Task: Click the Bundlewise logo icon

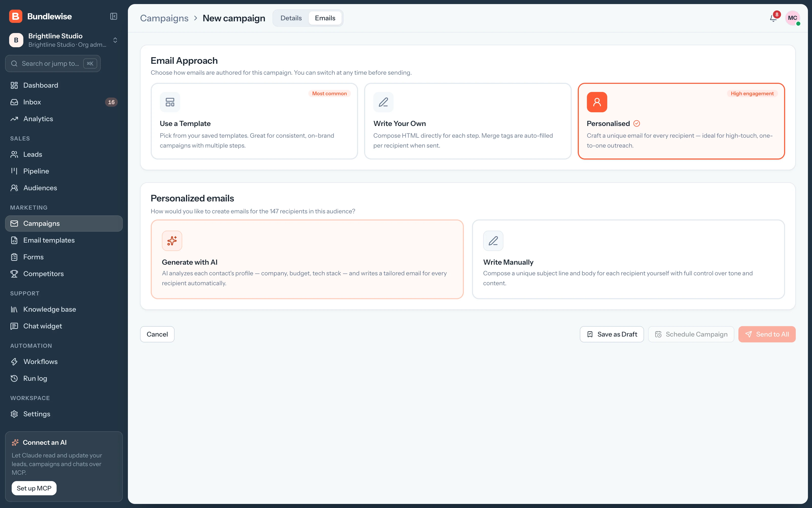Action: pyautogui.click(x=16, y=17)
